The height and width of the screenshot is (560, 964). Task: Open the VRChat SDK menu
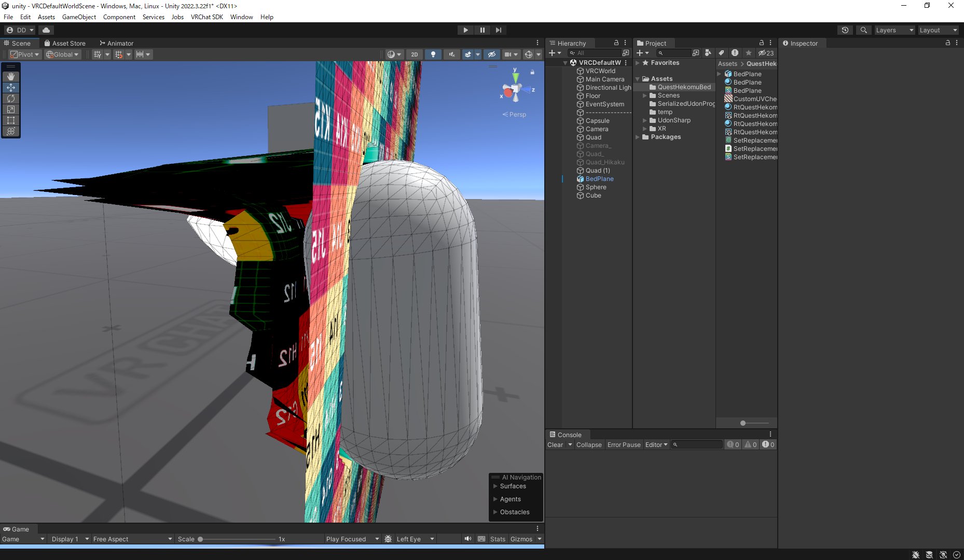[x=206, y=17]
